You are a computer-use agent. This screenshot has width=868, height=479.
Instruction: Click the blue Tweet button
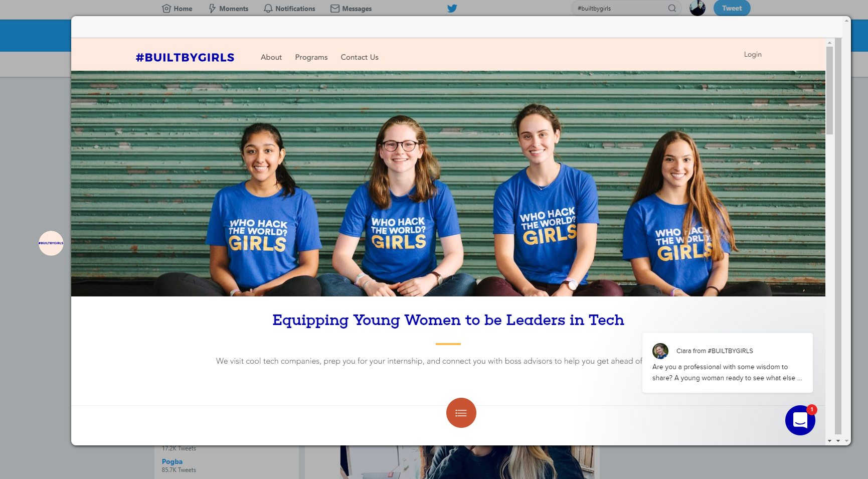click(x=732, y=8)
